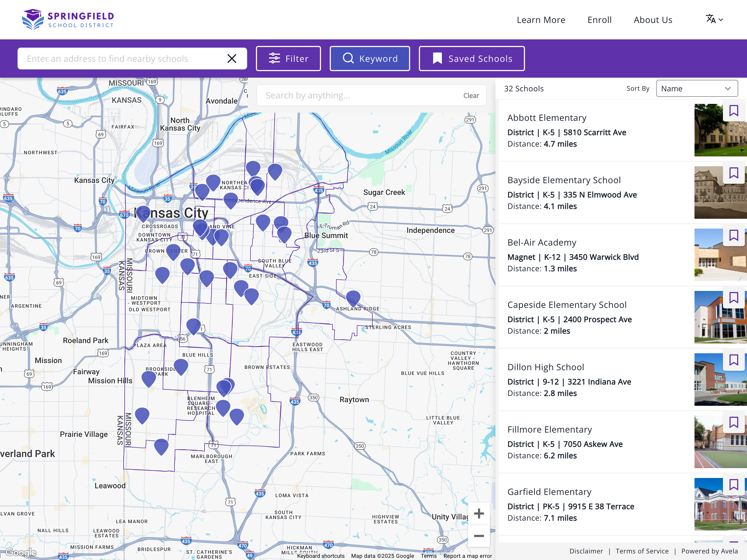
Task: Clear the address search with the X icon
Action: tap(232, 58)
